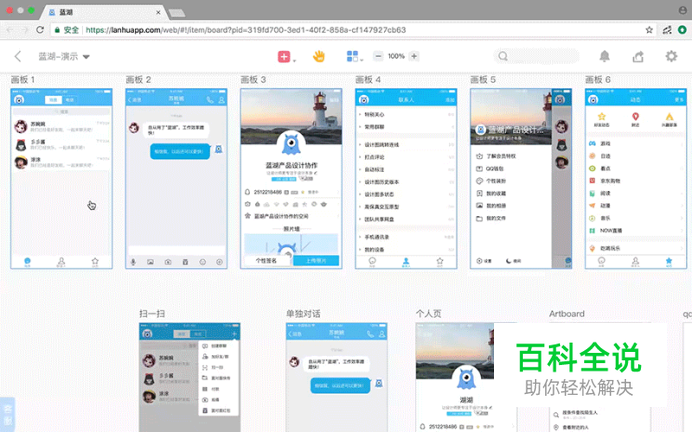Open the 单独对话 artboard thumbnail
This screenshot has width=692, height=432.
[337, 377]
